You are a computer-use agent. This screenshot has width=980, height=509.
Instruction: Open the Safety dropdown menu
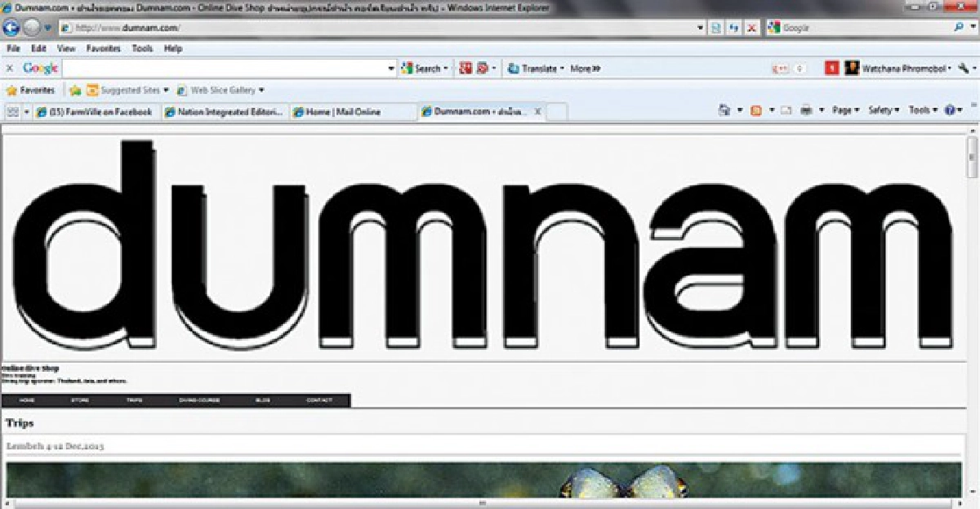(x=884, y=110)
